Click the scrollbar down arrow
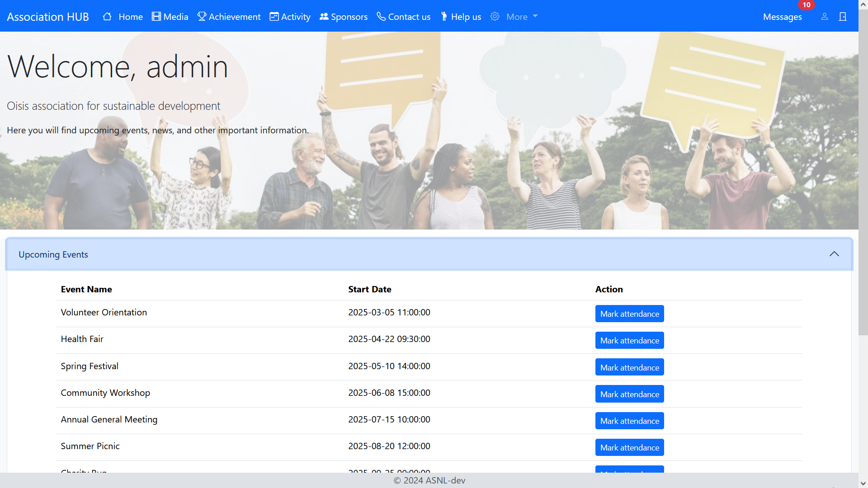This screenshot has width=868, height=488. pos(863,483)
